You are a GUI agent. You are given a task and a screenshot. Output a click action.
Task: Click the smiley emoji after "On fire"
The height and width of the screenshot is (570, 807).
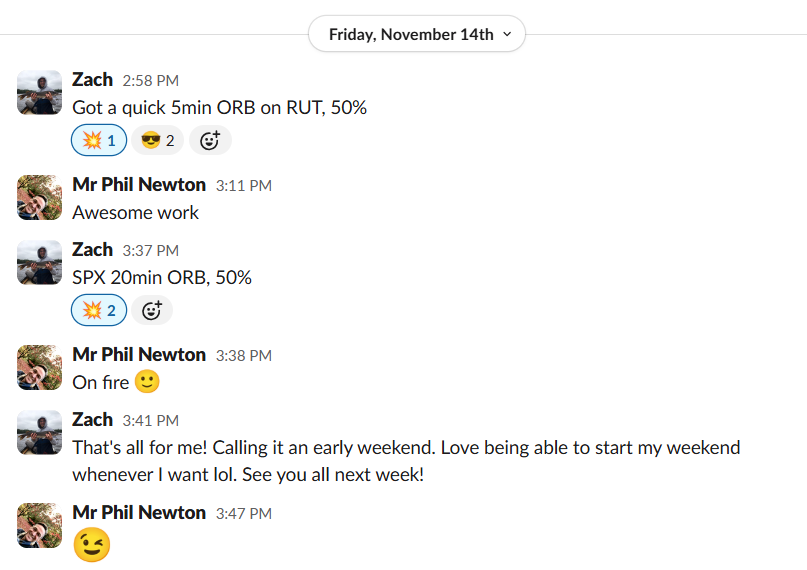147,382
